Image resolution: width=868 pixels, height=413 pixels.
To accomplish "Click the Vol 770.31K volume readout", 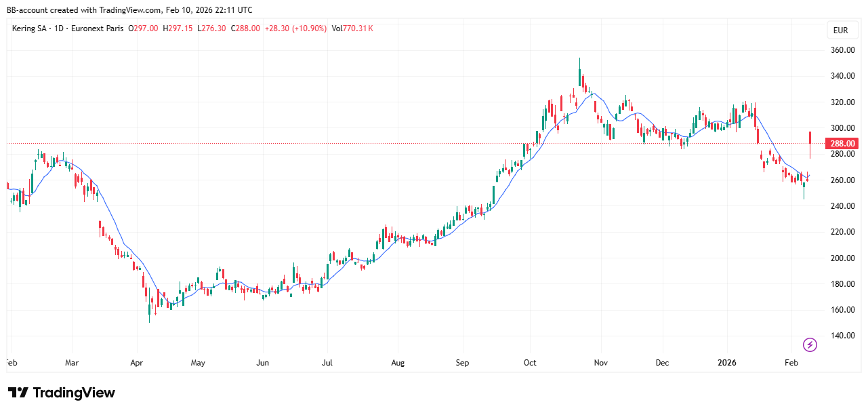I will 352,28.
